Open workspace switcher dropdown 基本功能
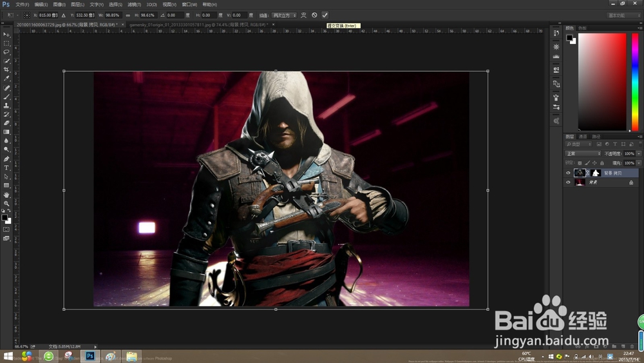This screenshot has height=363, width=644. point(624,15)
